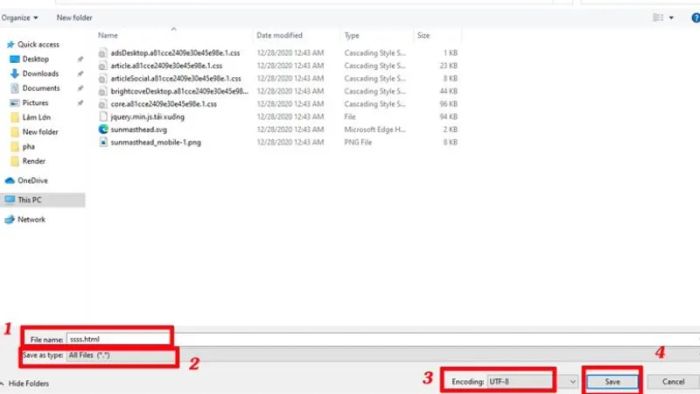Open the Render folder in sidebar
Viewport: 700px width, 394px height.
tap(33, 161)
